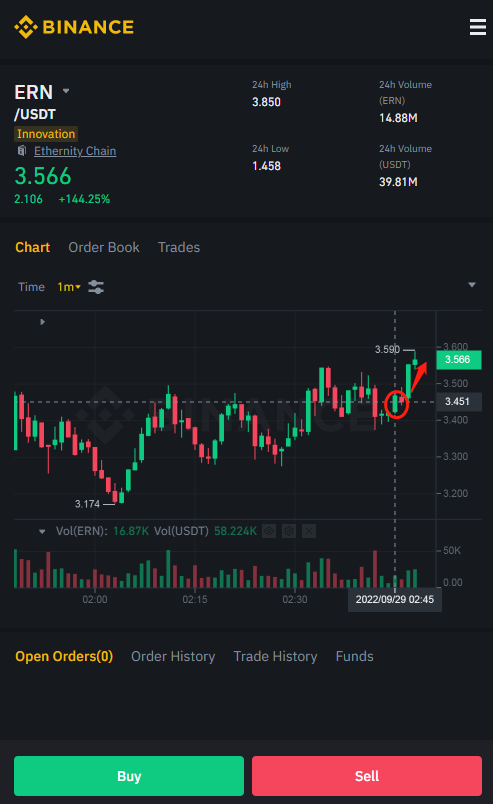
Task: Click the 3.500 price axis label
Action: [456, 383]
